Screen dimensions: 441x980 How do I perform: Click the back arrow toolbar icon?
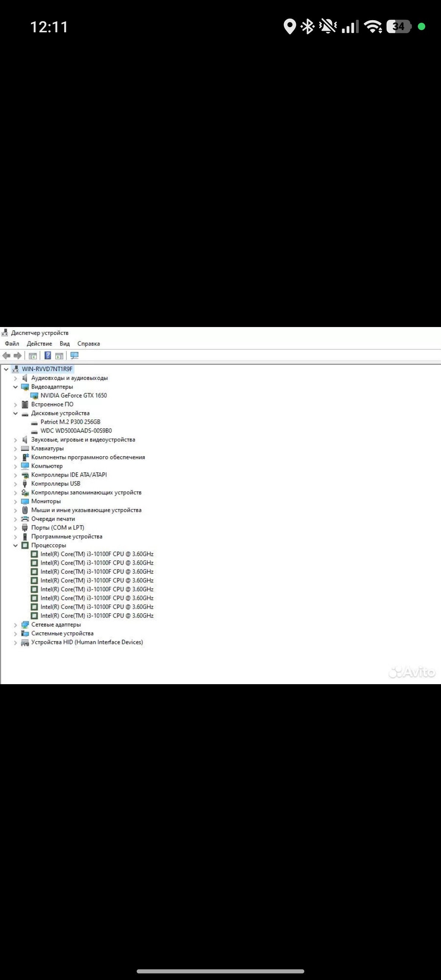[7, 356]
